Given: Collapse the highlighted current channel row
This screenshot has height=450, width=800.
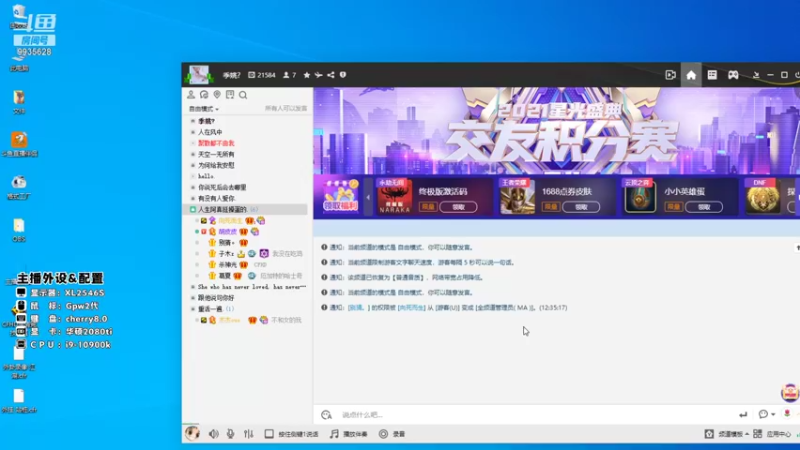Looking at the screenshot, I should [193, 210].
